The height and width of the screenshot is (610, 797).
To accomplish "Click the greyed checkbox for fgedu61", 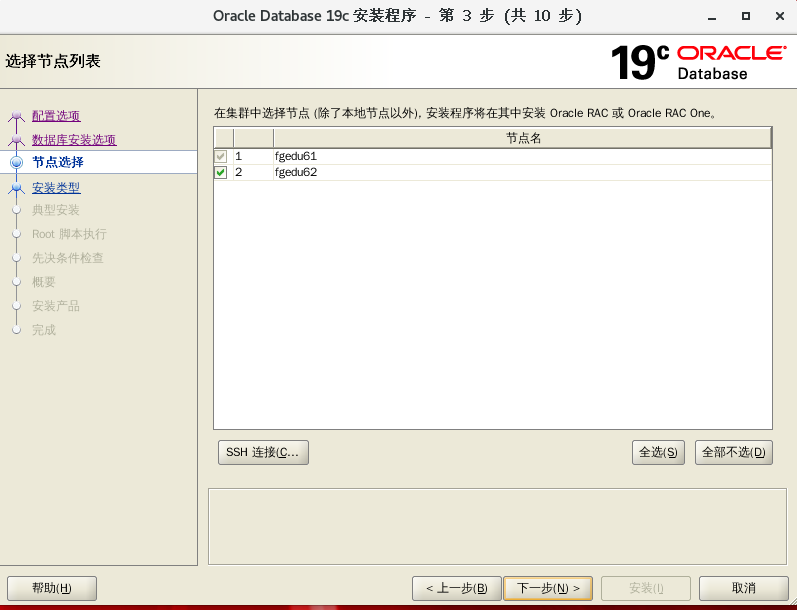I will click(221, 156).
